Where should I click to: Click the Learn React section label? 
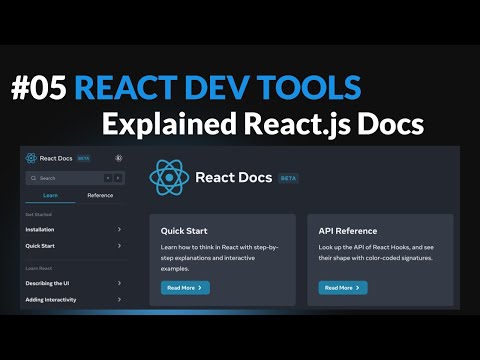coord(39,268)
